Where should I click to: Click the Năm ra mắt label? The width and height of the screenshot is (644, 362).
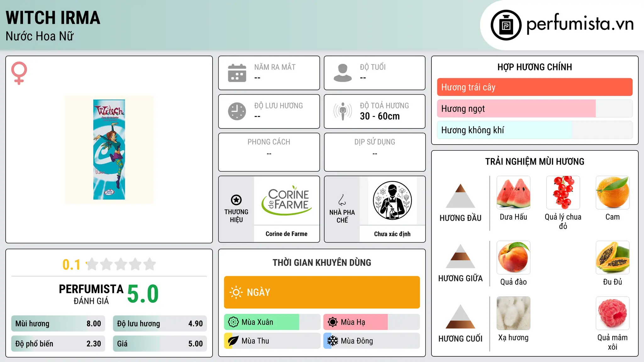275,67
